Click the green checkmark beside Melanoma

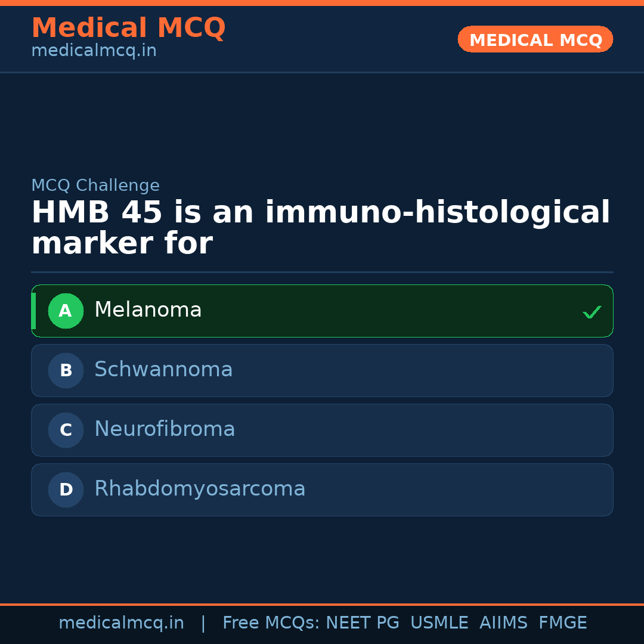[x=592, y=312]
